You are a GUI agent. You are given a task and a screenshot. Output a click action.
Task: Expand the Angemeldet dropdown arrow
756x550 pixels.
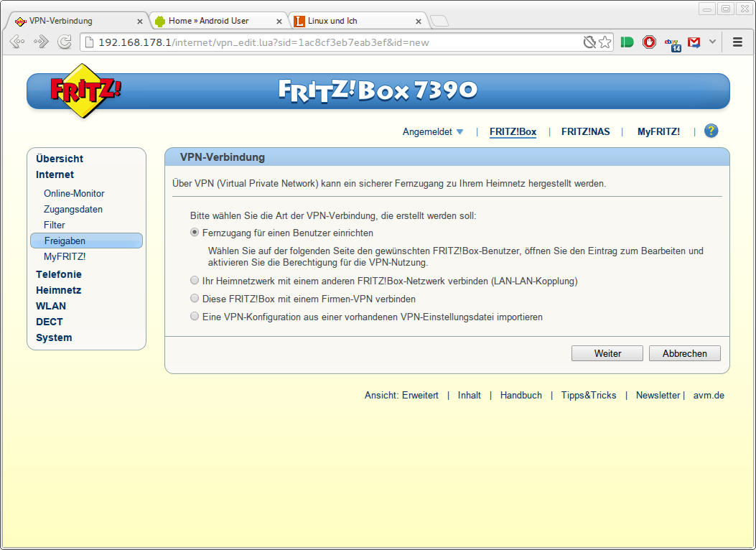(459, 131)
